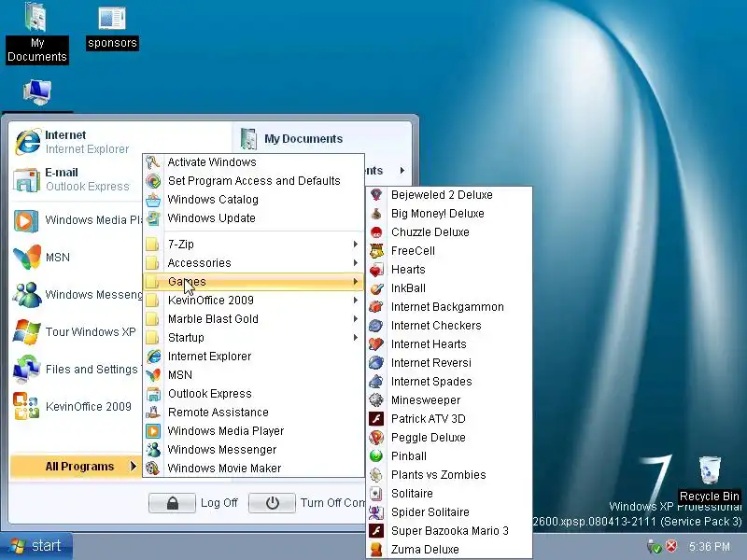Open the Hearts card game icon
The width and height of the screenshot is (747, 560).
[x=376, y=270]
